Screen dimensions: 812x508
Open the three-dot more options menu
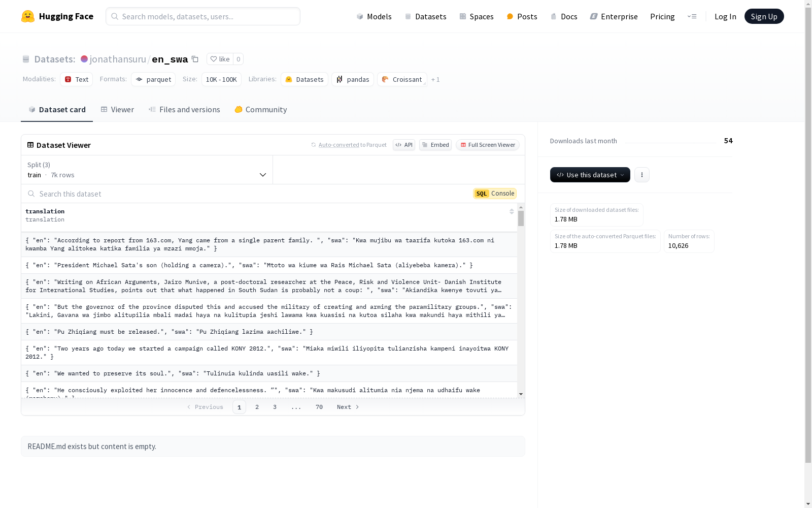642,175
